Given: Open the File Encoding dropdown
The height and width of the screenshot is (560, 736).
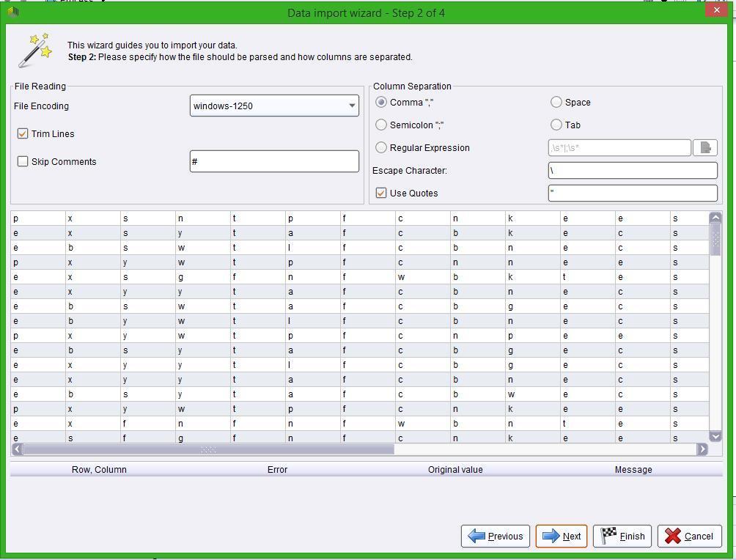Looking at the screenshot, I should 274,106.
